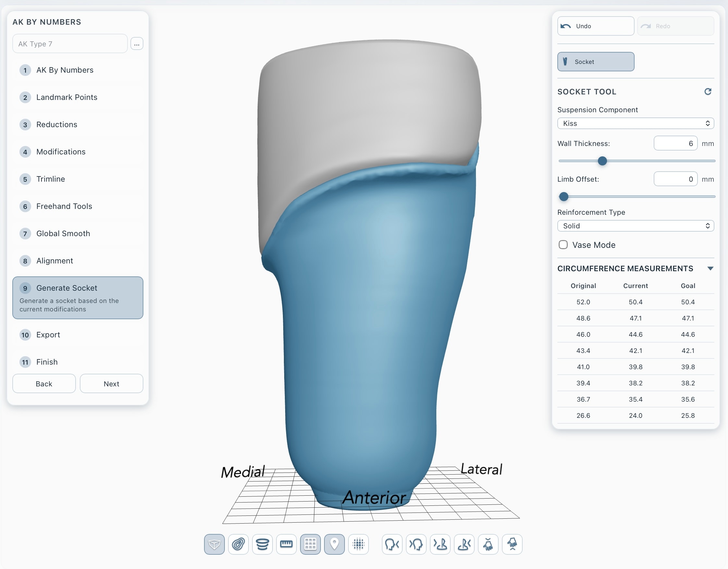Click the Limb Offset slider handle
This screenshot has height=569, width=728.
563,197
